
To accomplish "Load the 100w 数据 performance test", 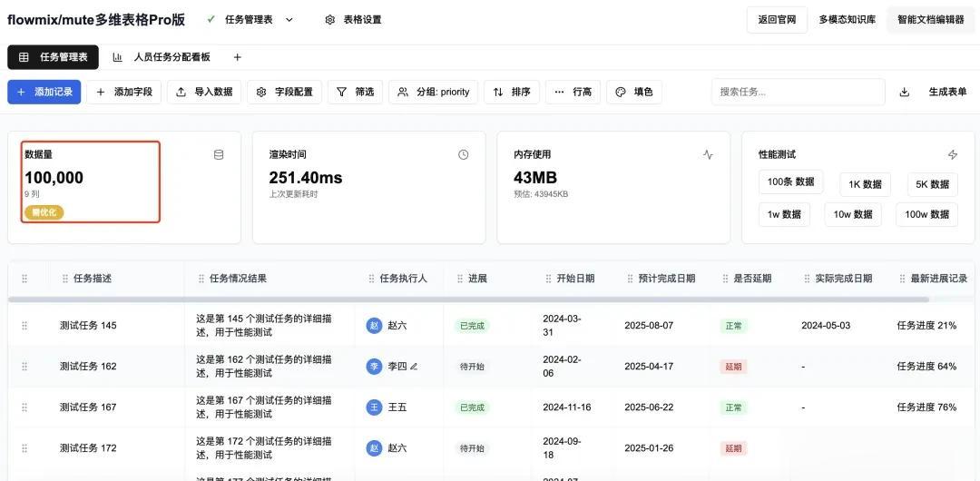I will tap(926, 214).
